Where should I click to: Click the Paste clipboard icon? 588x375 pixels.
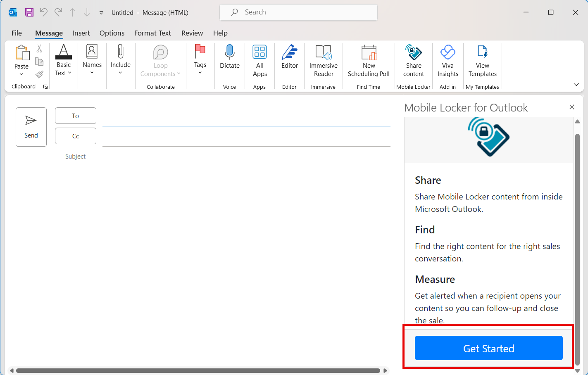coord(21,54)
